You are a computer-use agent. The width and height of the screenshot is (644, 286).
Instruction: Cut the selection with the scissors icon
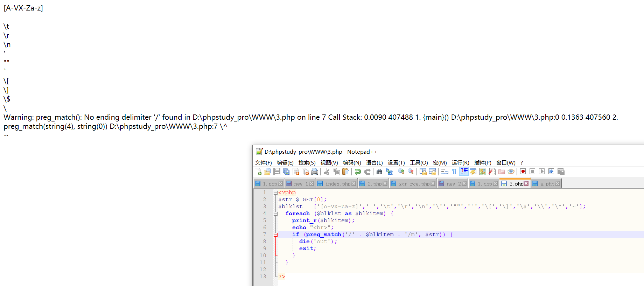[x=327, y=172]
